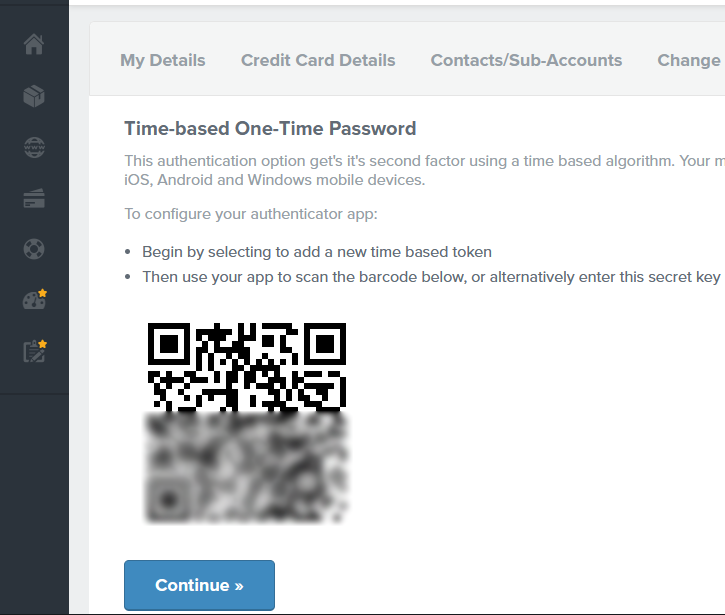Open the services box icon
This screenshot has width=725, height=615.
click(34, 96)
